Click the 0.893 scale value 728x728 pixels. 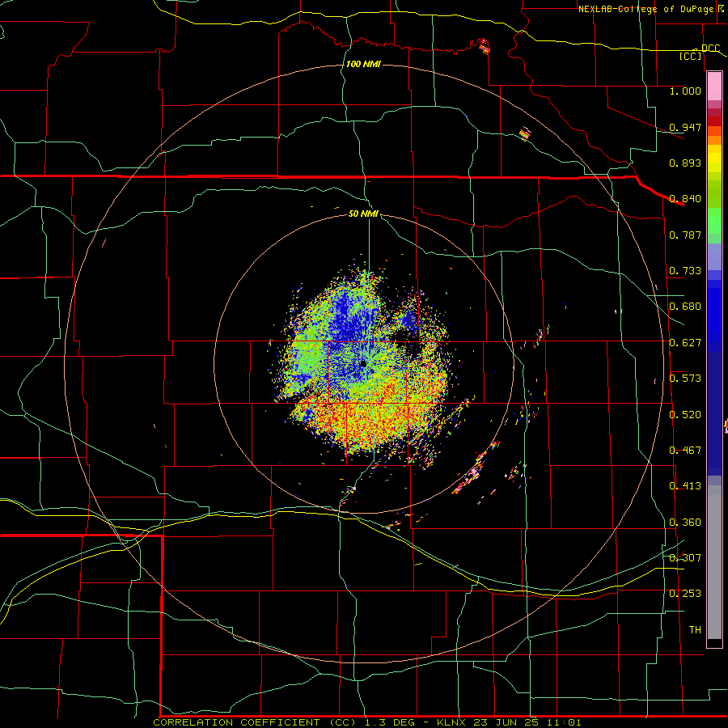pyautogui.click(x=685, y=163)
